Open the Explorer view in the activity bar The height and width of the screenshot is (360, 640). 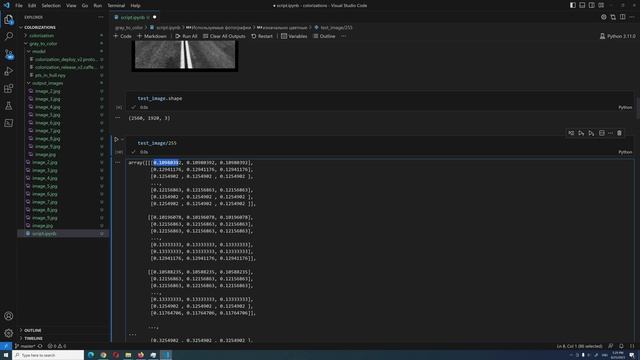[x=9, y=20]
